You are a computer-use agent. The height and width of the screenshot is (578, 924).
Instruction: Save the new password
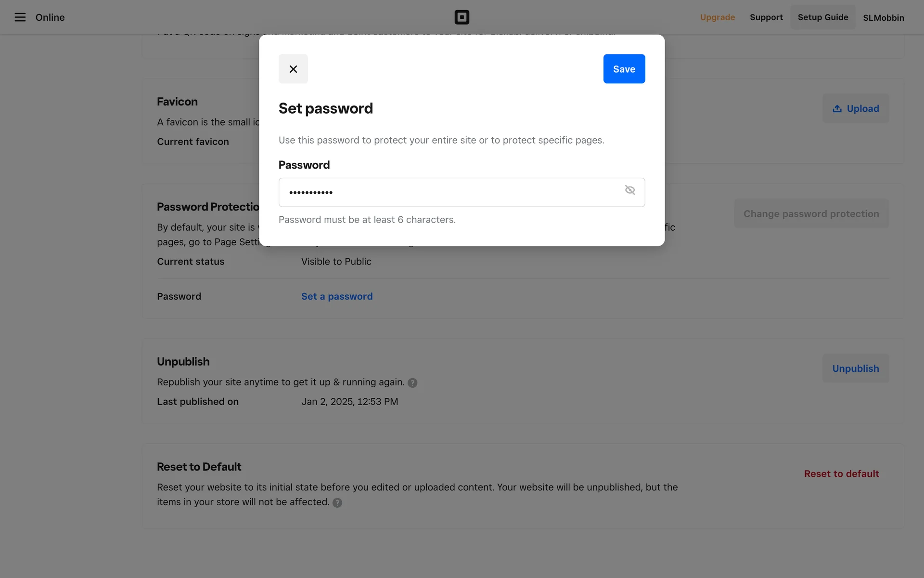624,69
